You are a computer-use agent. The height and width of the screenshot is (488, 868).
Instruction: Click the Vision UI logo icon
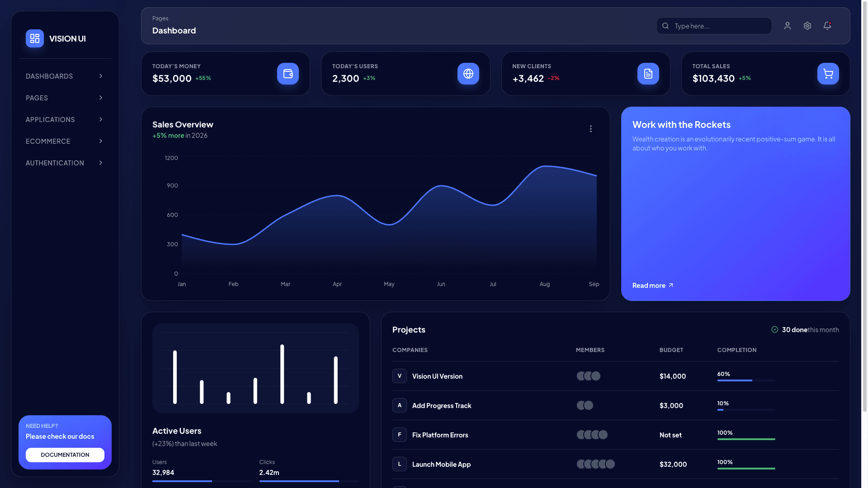pos(35,38)
